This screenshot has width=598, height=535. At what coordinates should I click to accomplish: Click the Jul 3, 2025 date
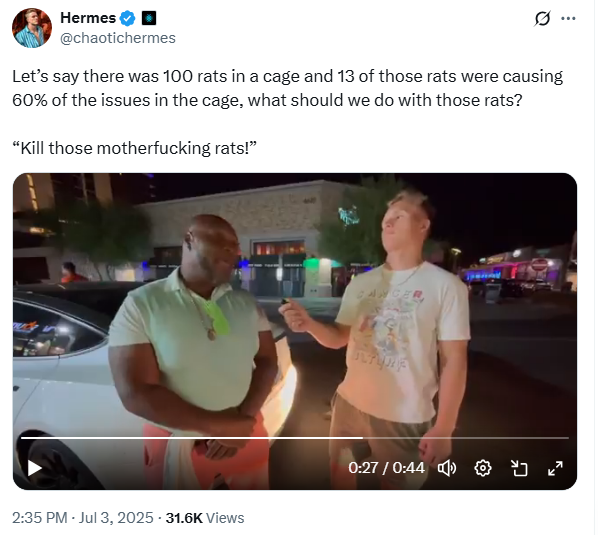click(116, 518)
